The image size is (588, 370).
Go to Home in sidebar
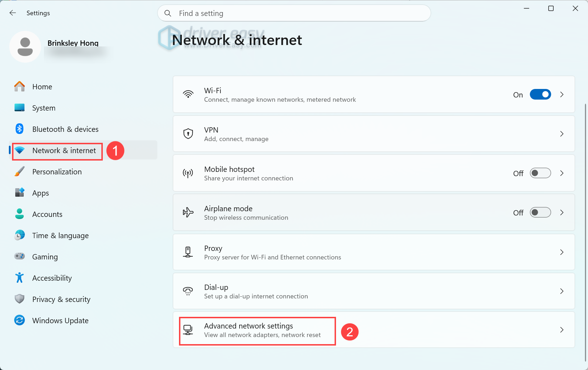42,87
